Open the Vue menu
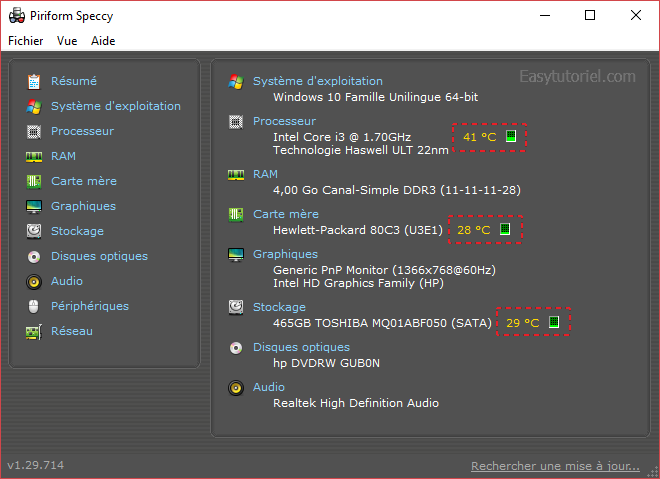 [67, 41]
